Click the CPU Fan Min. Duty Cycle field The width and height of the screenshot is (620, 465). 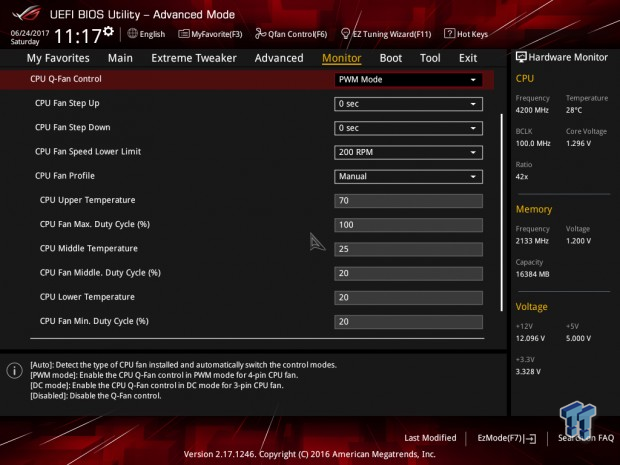(408, 321)
